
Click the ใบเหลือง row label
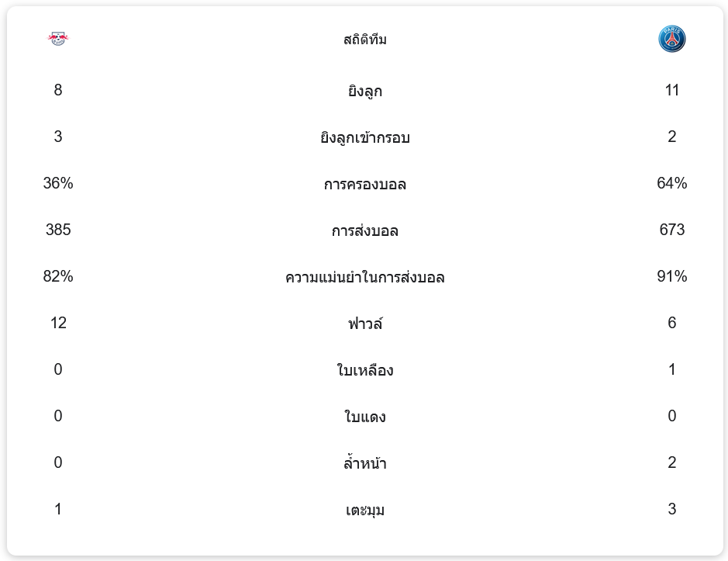click(364, 371)
